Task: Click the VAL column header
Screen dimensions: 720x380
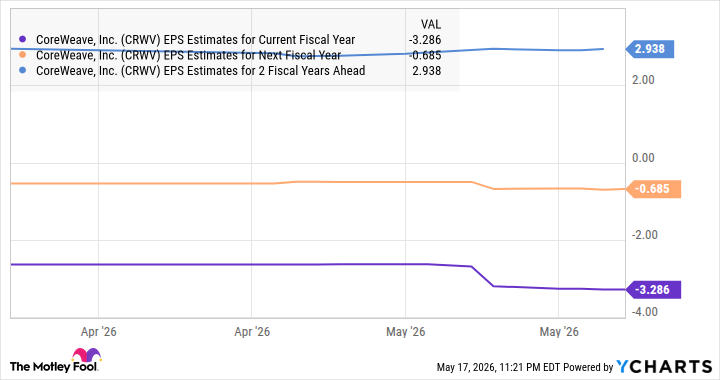Action: pos(431,24)
